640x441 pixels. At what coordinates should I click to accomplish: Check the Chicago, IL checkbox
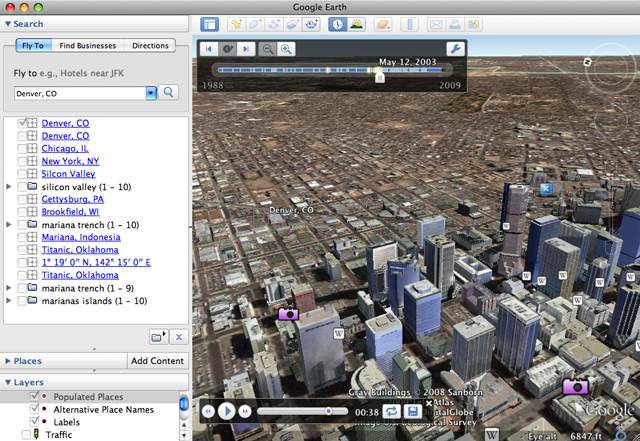(x=23, y=148)
